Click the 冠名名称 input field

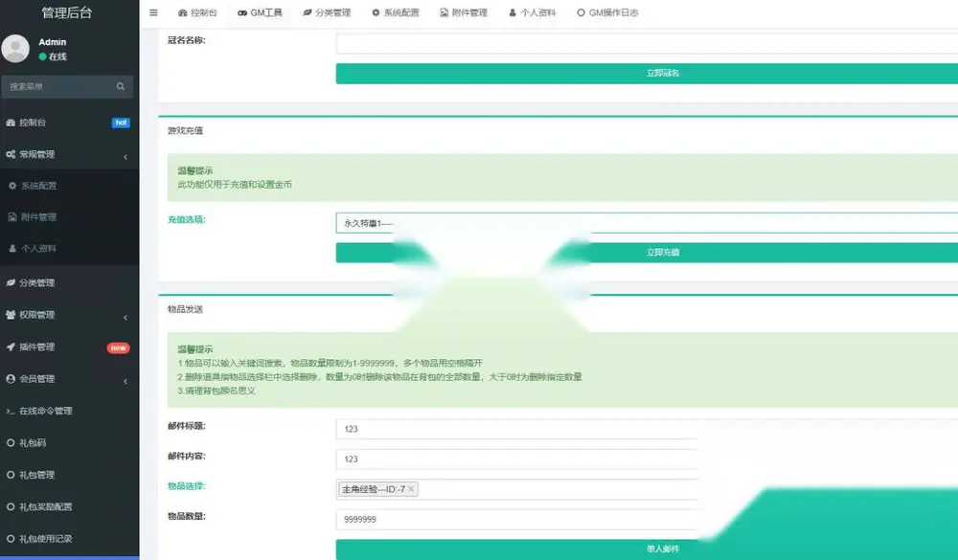pyautogui.click(x=647, y=43)
